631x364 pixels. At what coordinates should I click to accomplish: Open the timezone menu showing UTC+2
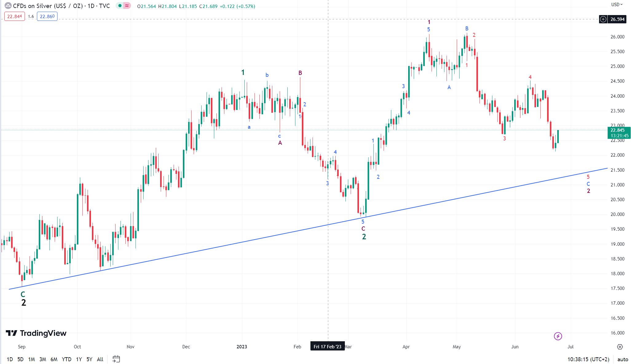[588, 359]
